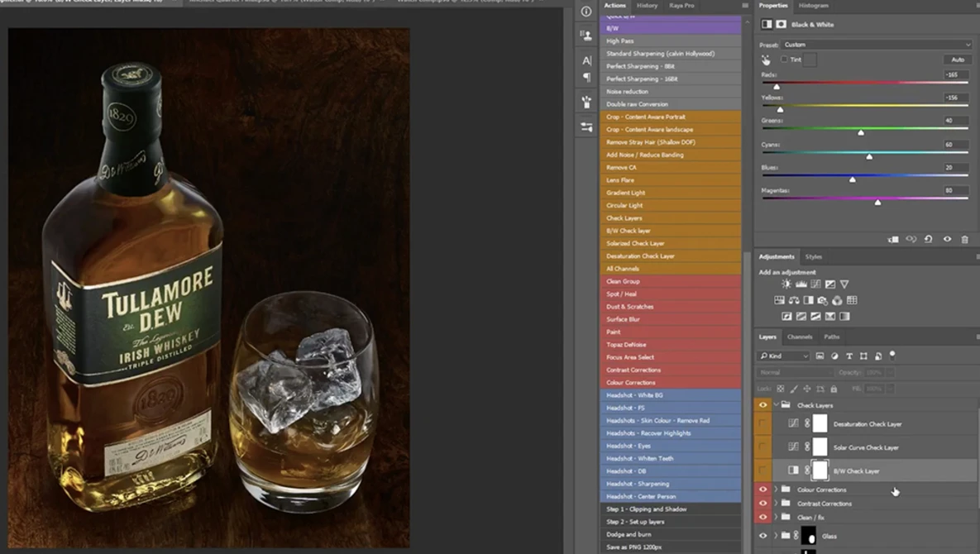Run the Dust & Scratches action
Image resolution: width=980 pixels, height=554 pixels.
click(671, 307)
